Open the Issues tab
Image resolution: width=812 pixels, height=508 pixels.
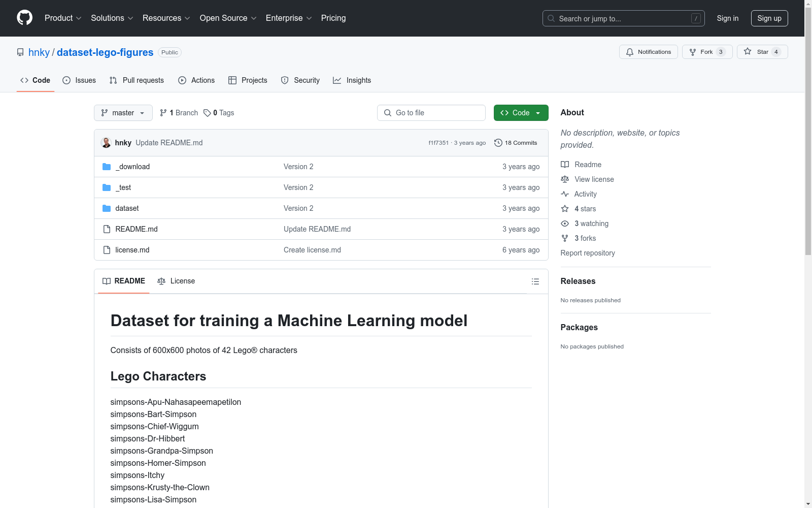click(79, 80)
